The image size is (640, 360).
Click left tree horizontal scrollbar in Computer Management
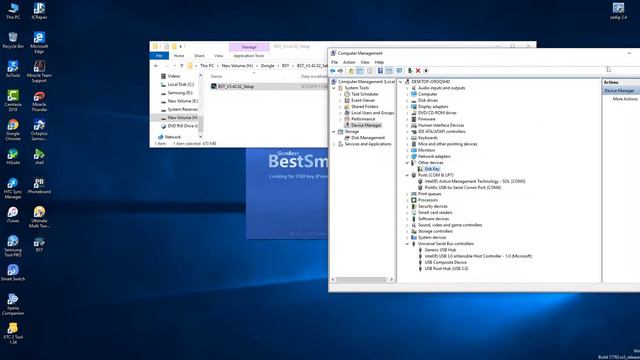[x=362, y=280]
